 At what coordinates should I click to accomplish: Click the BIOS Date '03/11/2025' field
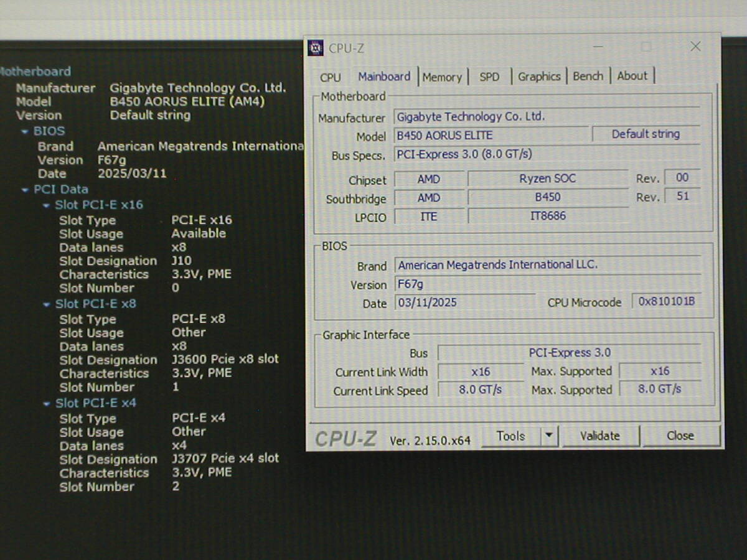[x=464, y=302]
